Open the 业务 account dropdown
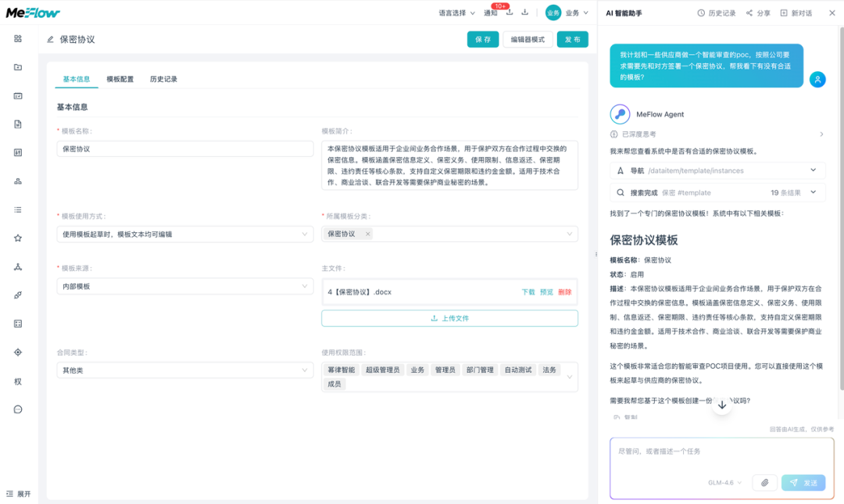 (x=577, y=13)
